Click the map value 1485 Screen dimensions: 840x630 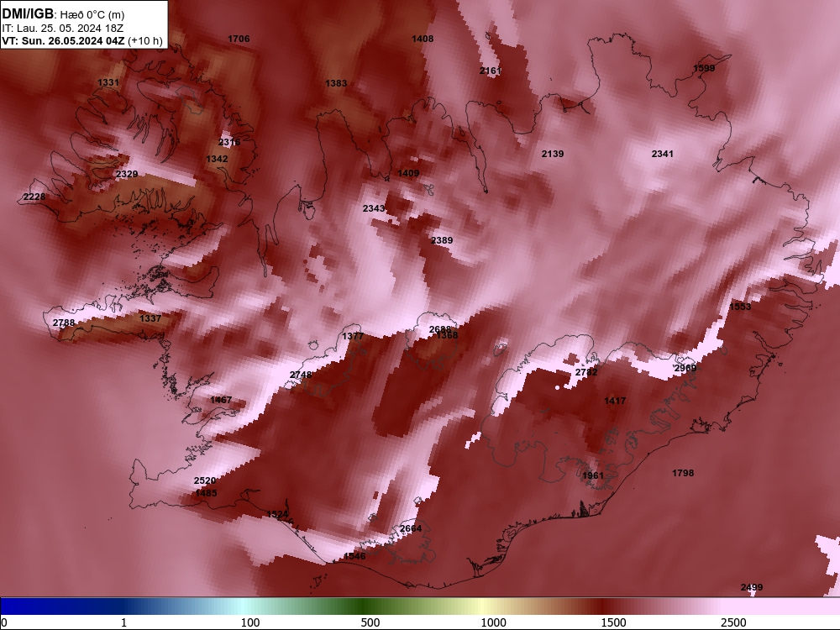(x=207, y=493)
